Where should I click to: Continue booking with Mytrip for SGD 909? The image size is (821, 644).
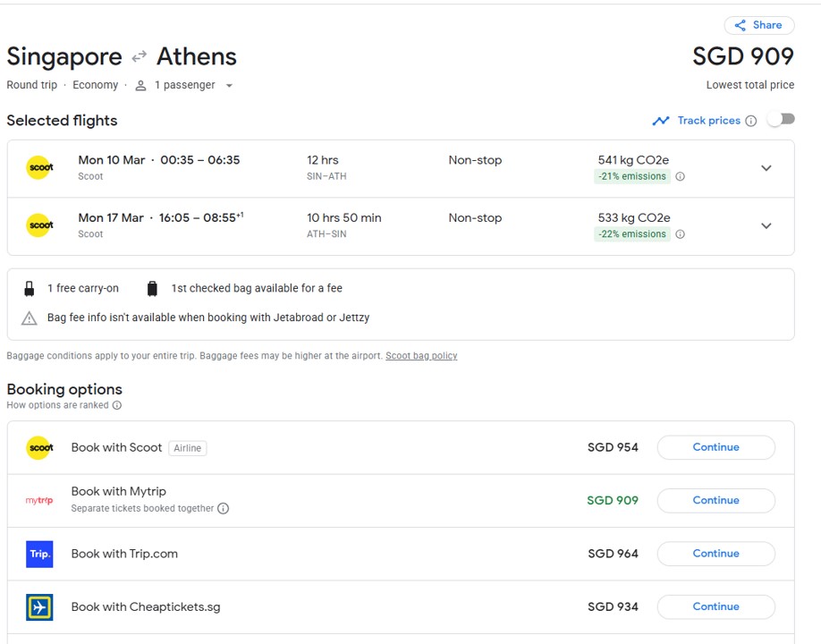pyautogui.click(x=715, y=500)
